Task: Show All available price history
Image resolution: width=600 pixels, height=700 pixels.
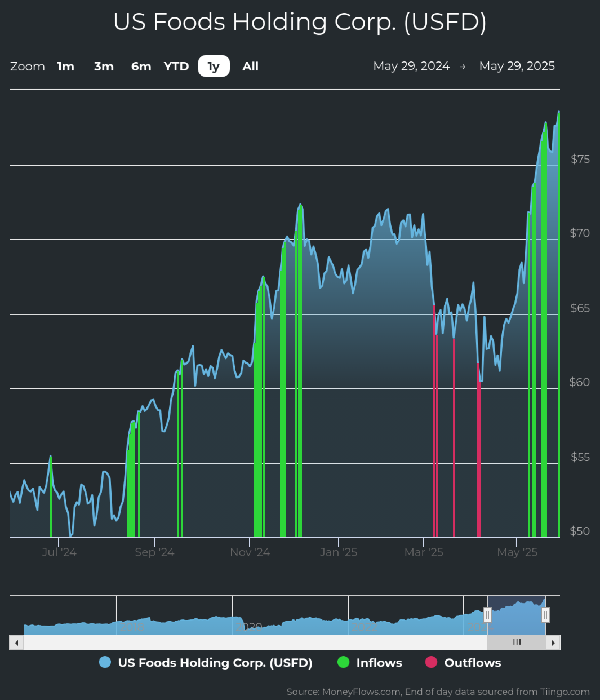Action: coord(250,67)
